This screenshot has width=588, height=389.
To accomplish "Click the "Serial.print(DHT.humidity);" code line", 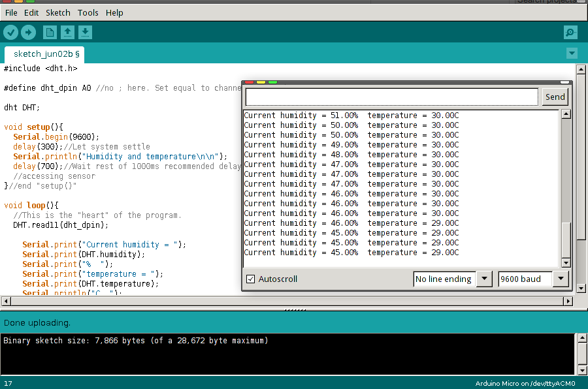I will tap(84, 255).
